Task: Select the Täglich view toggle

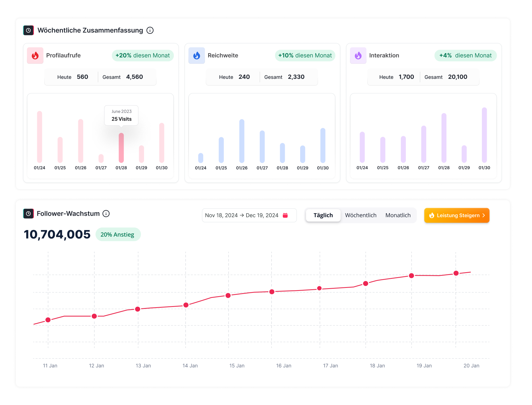Action: click(x=323, y=215)
